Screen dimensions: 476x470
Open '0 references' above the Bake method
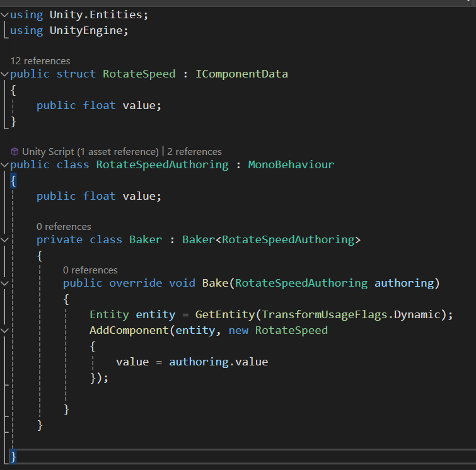click(x=90, y=270)
